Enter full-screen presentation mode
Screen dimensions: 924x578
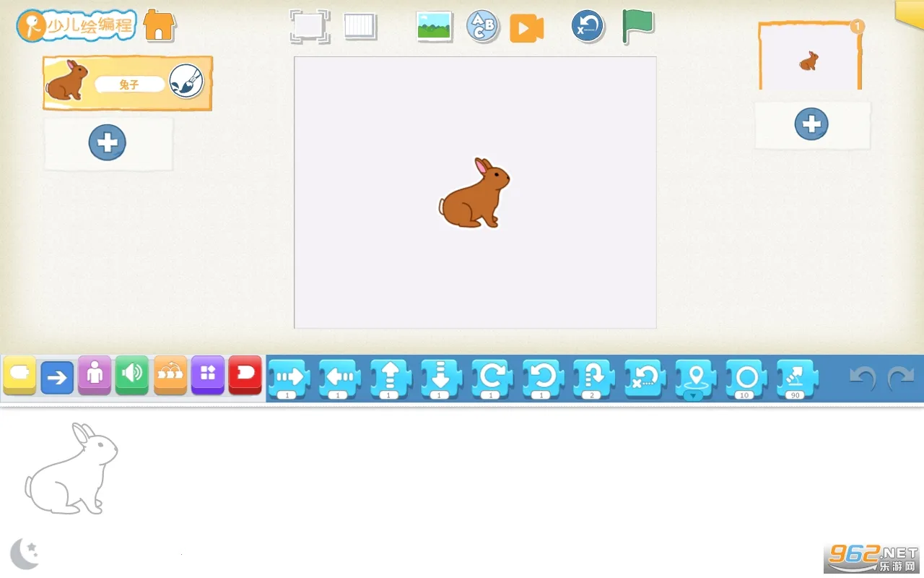click(x=309, y=26)
